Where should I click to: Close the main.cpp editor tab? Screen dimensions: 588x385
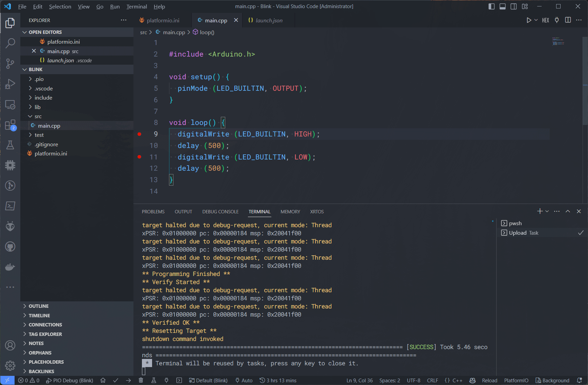(x=236, y=20)
